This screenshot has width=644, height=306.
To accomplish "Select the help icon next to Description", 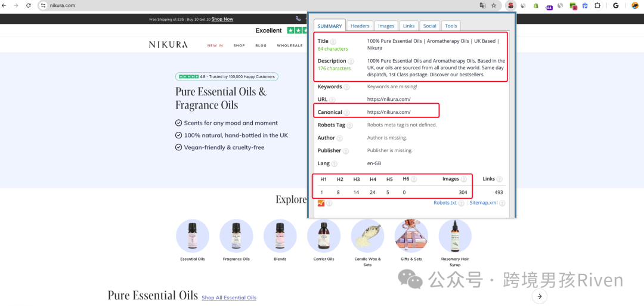I will tap(351, 61).
